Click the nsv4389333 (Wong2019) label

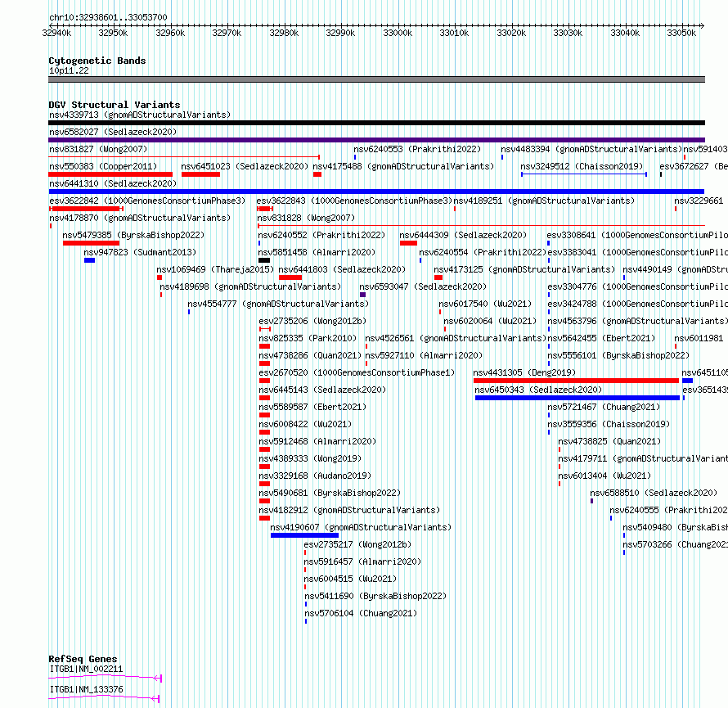310,458
